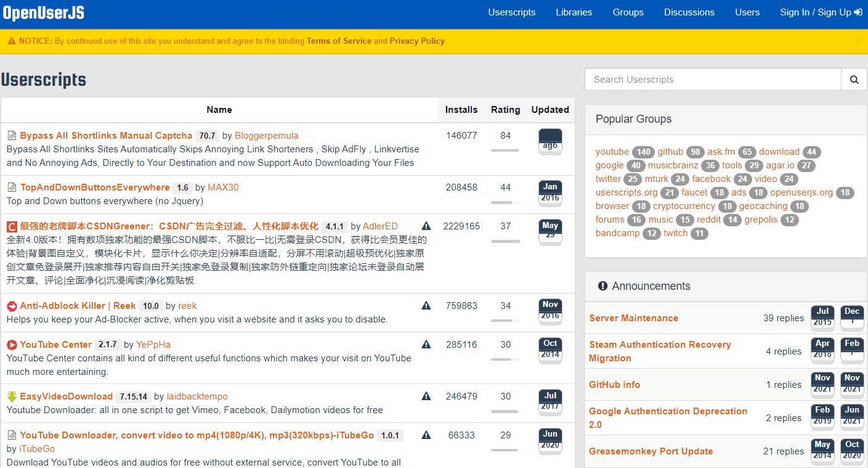The image size is (868, 468).
Task: Open the youtube popular group
Action: pos(612,152)
